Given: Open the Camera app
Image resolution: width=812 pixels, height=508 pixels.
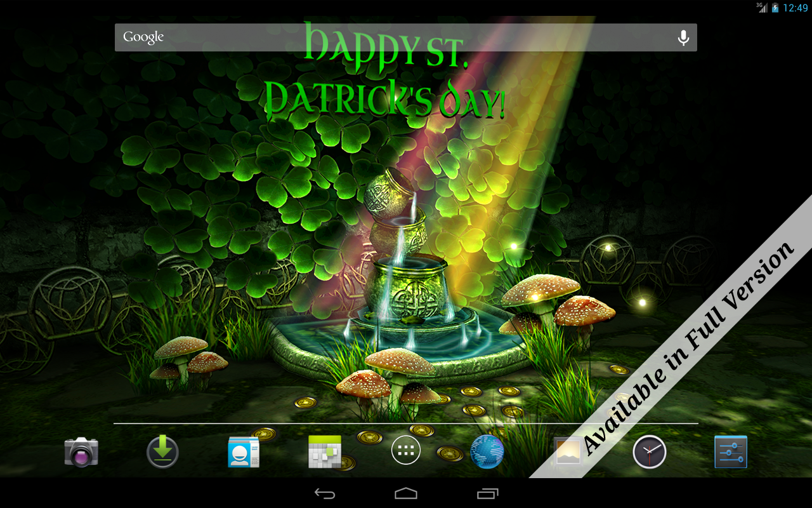Looking at the screenshot, I should point(81,452).
